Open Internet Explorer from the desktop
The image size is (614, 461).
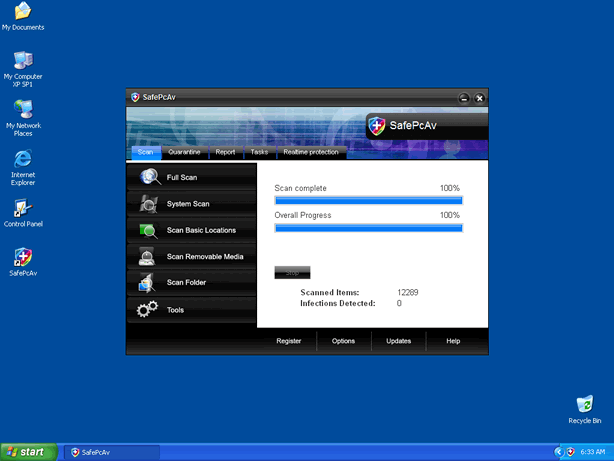[22, 159]
